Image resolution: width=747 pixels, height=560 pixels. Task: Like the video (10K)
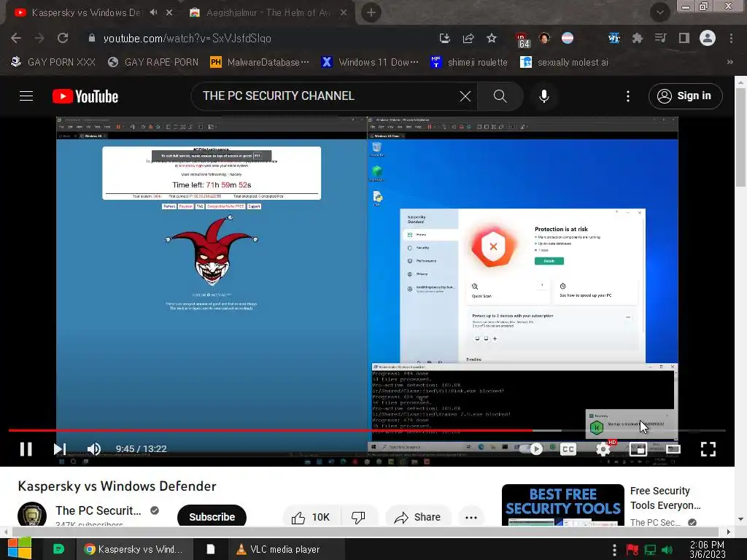coord(311,517)
